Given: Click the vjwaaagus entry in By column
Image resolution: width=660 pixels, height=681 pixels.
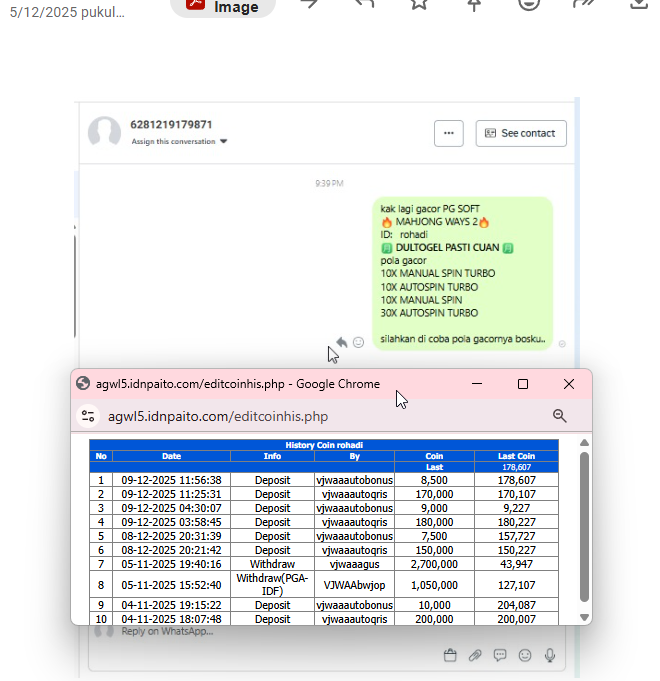Looking at the screenshot, I should tap(354, 564).
